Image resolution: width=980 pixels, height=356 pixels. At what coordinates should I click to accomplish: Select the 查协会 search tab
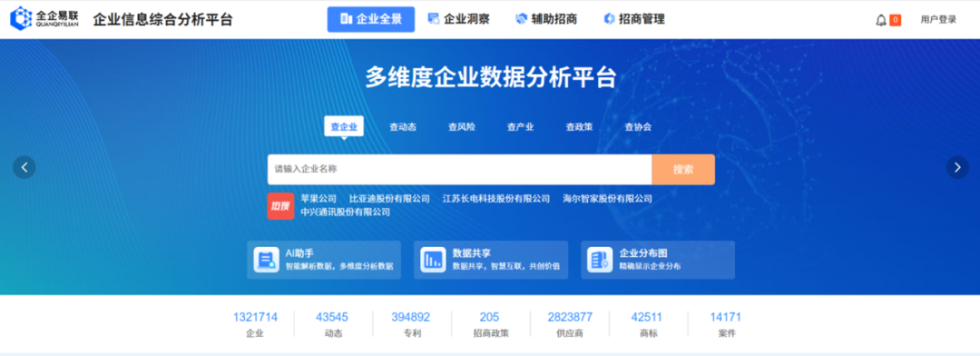pyautogui.click(x=638, y=126)
